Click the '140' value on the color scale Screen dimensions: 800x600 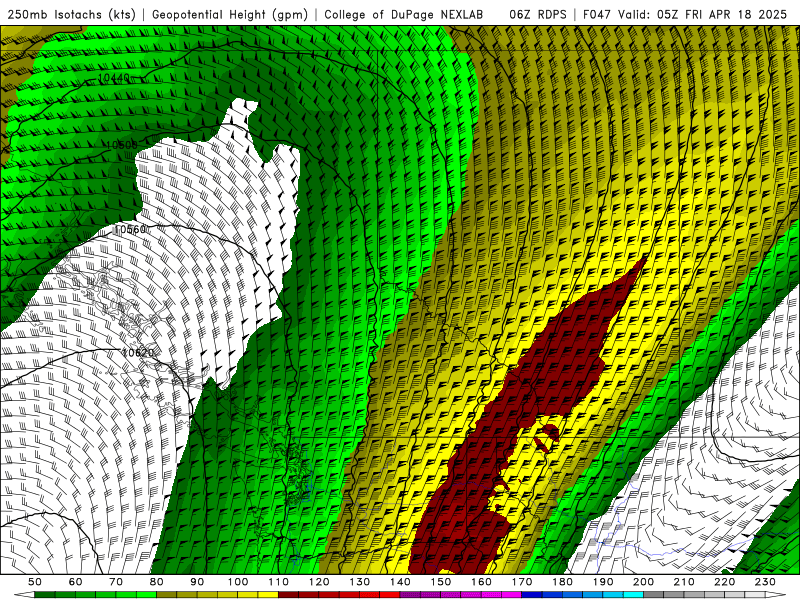click(400, 582)
